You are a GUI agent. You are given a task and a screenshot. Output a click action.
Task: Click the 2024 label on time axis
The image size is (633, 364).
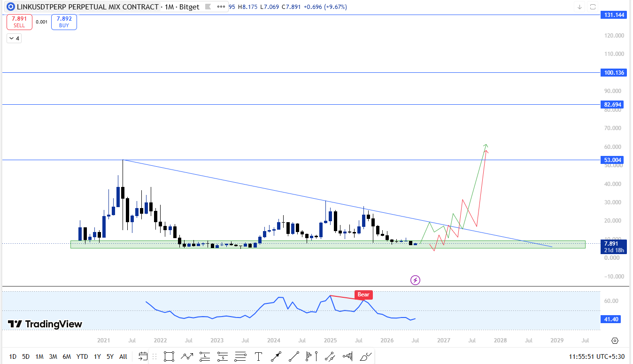click(274, 341)
